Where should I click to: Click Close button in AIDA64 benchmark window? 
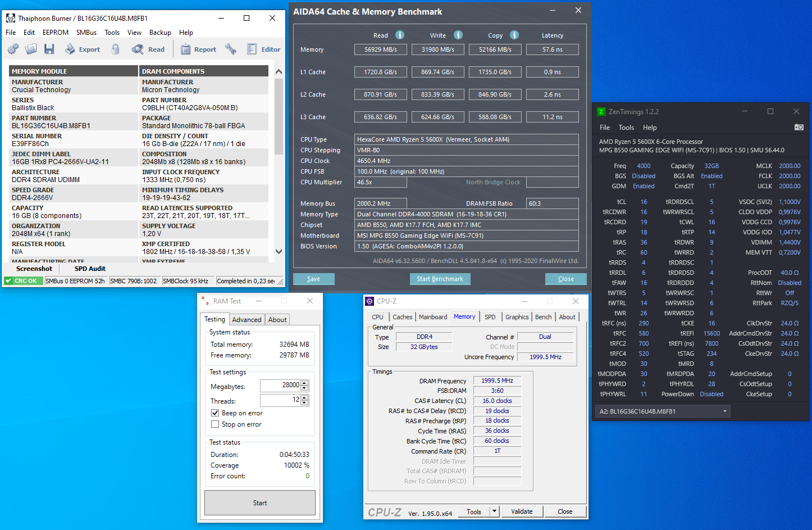[566, 279]
